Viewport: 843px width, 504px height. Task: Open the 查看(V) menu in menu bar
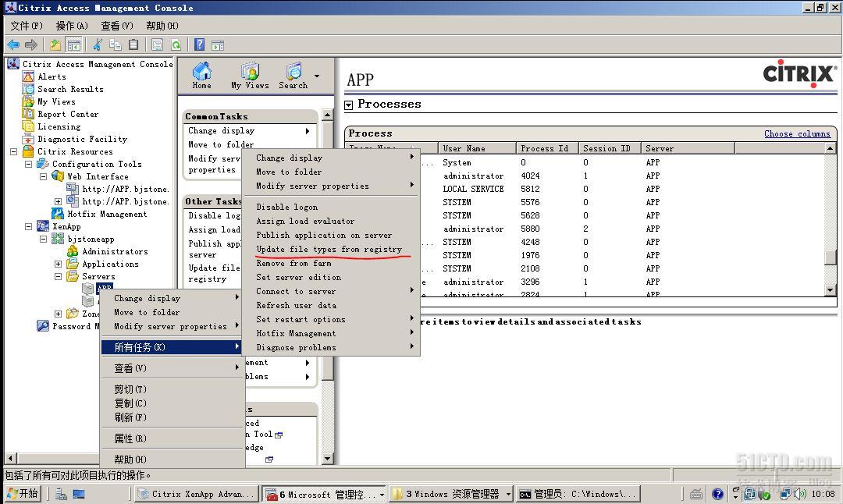pos(116,26)
